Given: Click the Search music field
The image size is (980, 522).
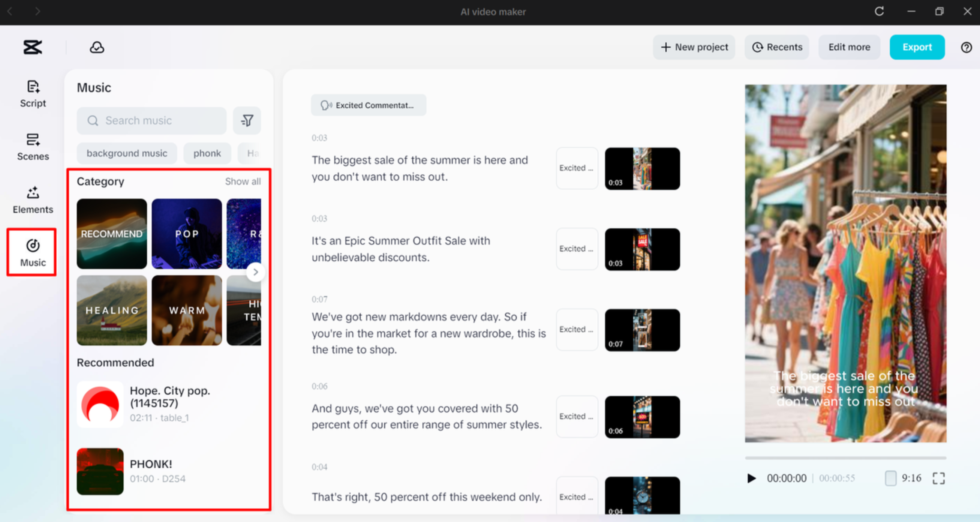Looking at the screenshot, I should [x=152, y=121].
